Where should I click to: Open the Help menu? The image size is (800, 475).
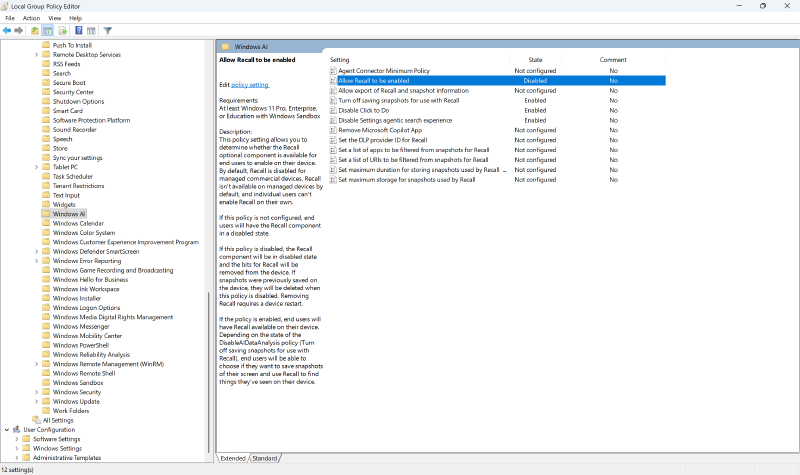76,18
